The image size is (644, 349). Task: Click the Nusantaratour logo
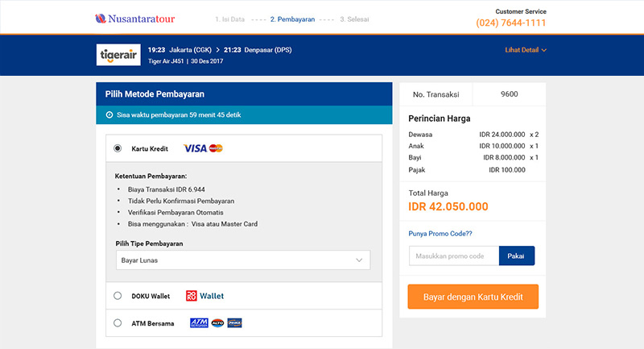pos(134,19)
